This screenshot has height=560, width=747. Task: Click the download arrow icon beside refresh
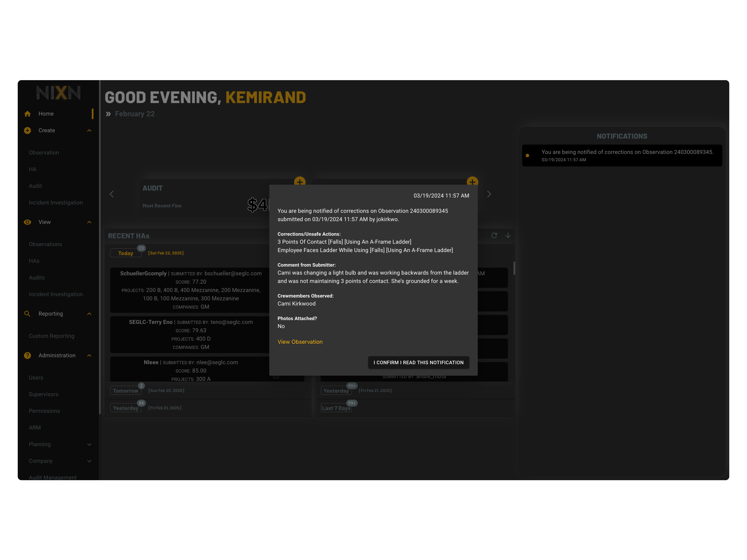(x=508, y=235)
